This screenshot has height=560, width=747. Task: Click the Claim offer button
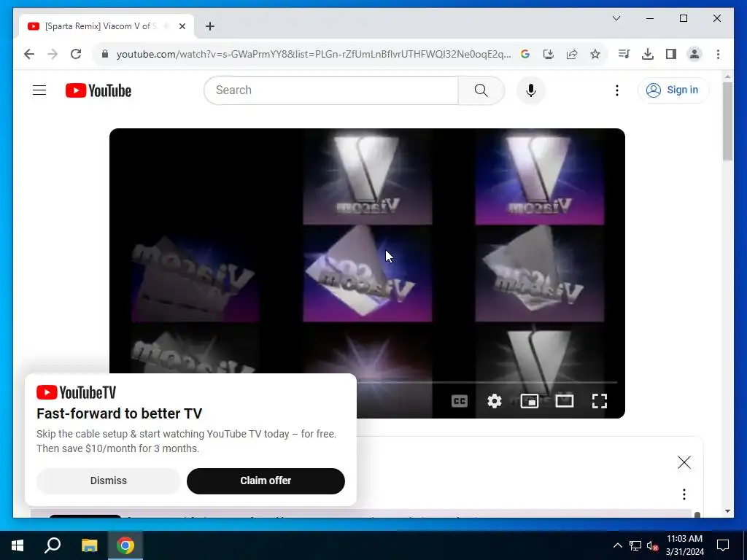[x=266, y=481]
